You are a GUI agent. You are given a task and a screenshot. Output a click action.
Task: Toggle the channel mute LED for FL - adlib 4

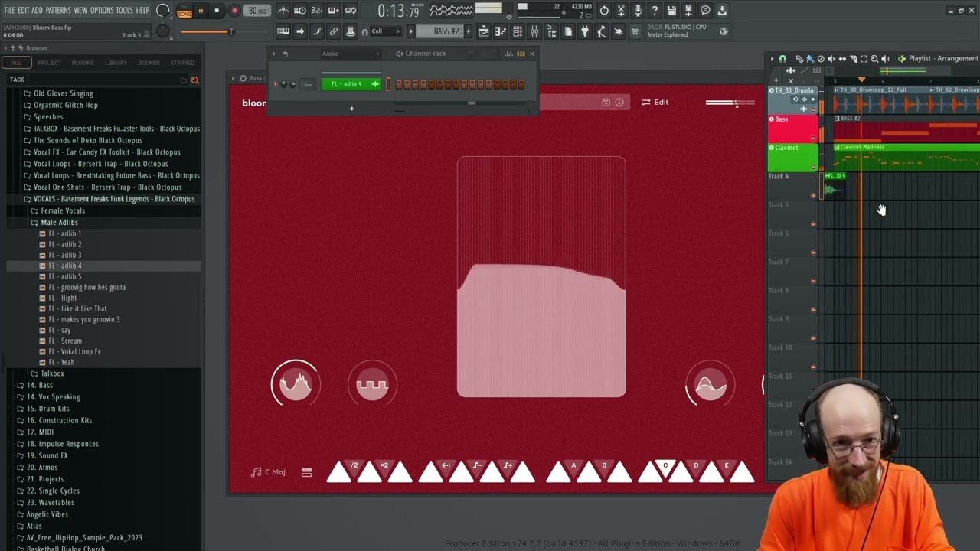click(x=275, y=83)
